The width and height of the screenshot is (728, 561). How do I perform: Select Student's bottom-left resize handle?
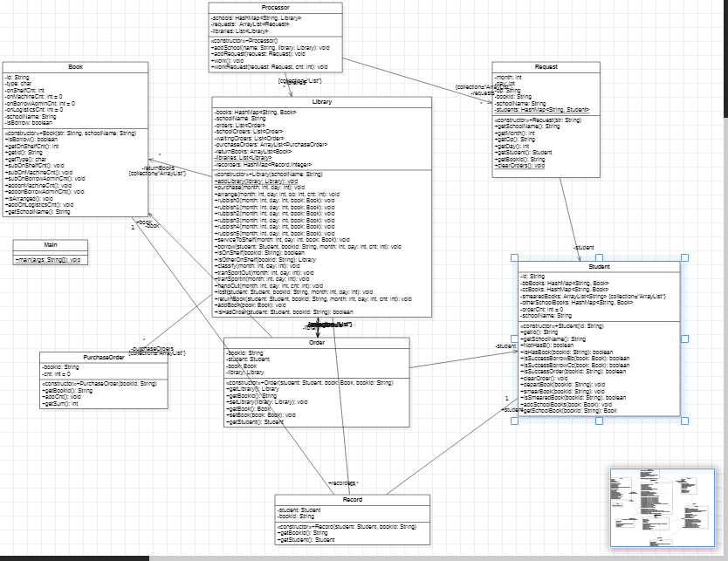click(x=513, y=421)
